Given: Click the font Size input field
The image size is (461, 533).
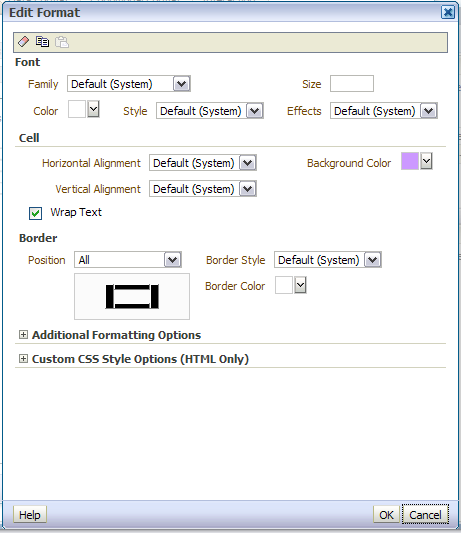Looking at the screenshot, I should (x=352, y=84).
